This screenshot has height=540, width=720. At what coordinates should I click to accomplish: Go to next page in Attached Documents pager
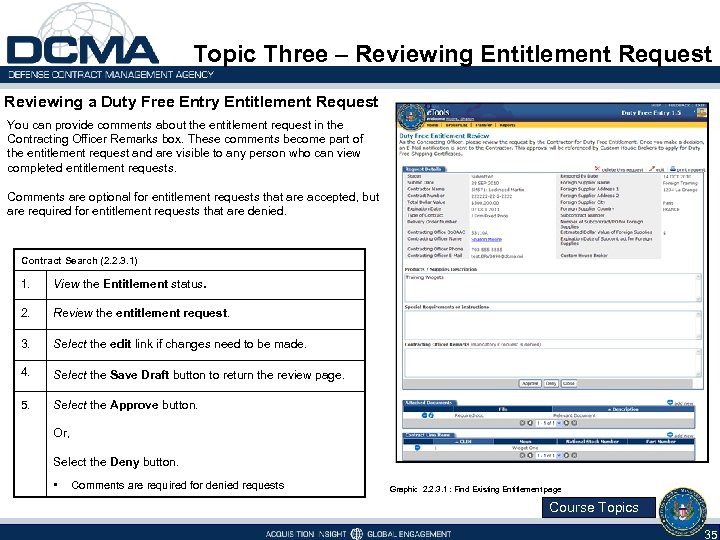(566, 423)
